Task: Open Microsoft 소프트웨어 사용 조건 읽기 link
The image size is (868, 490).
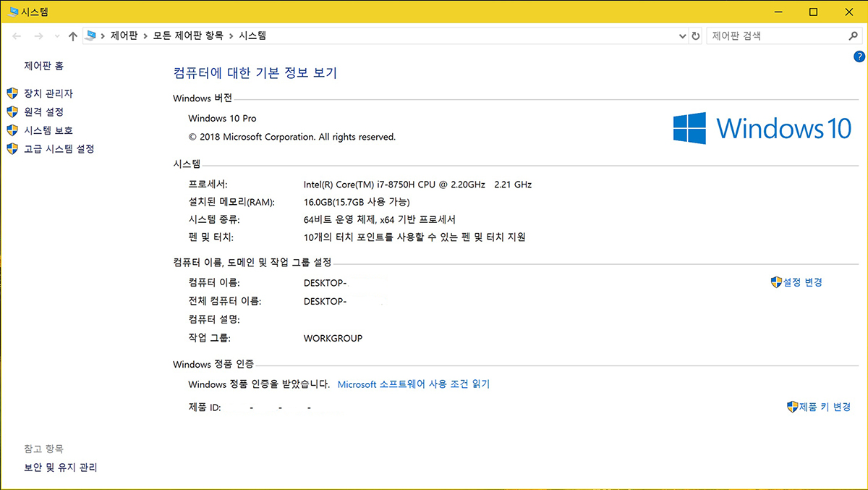Action: (x=414, y=384)
